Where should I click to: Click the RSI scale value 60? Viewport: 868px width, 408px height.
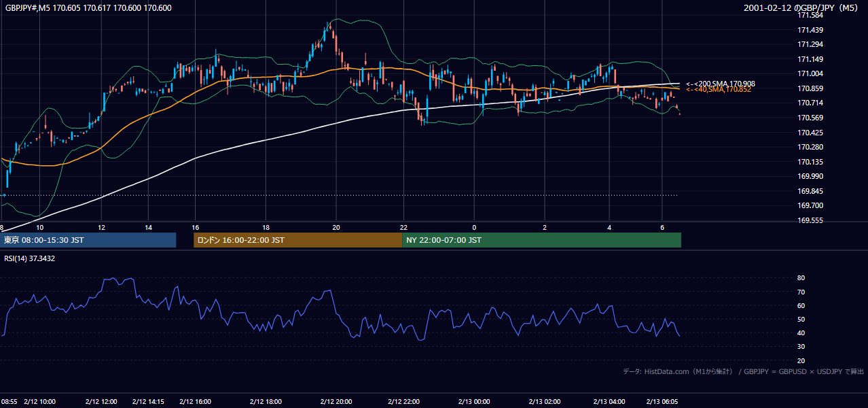801,305
